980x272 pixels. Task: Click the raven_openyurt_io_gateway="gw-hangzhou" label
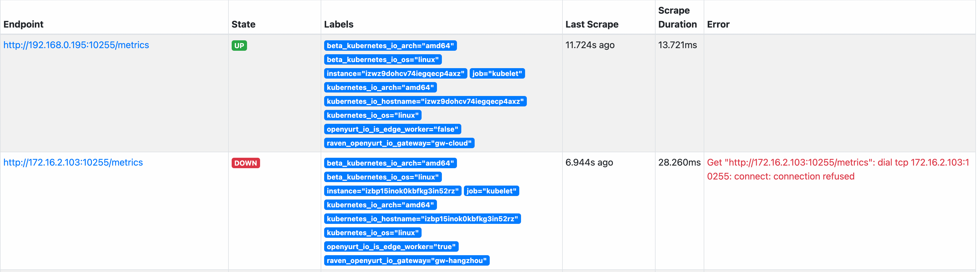tap(407, 261)
